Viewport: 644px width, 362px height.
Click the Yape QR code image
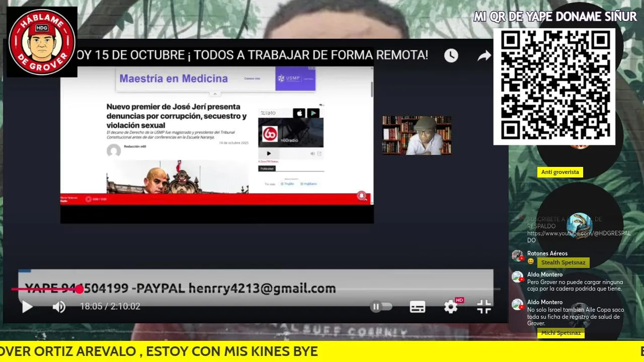[x=554, y=86]
